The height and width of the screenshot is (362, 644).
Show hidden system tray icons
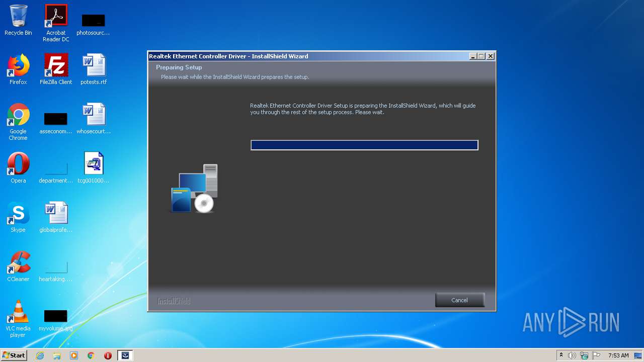click(x=561, y=355)
